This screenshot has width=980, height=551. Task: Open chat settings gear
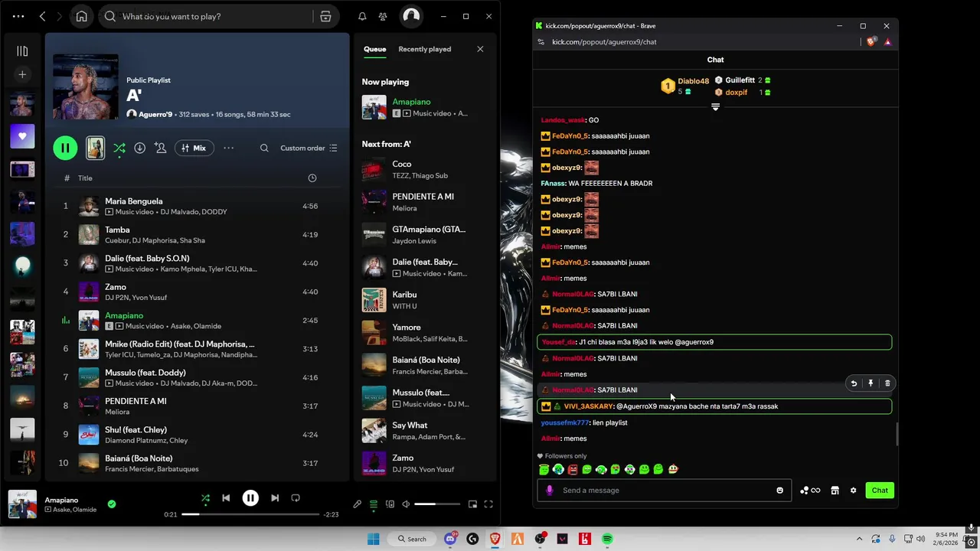[853, 491]
